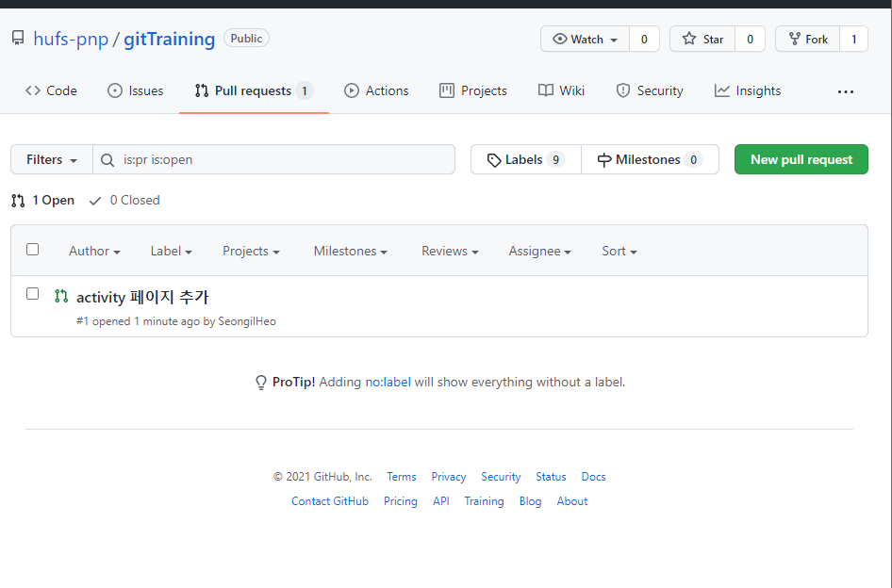Screen dimensions: 892x588
Task: Open the Security footer link
Action: 501,477
